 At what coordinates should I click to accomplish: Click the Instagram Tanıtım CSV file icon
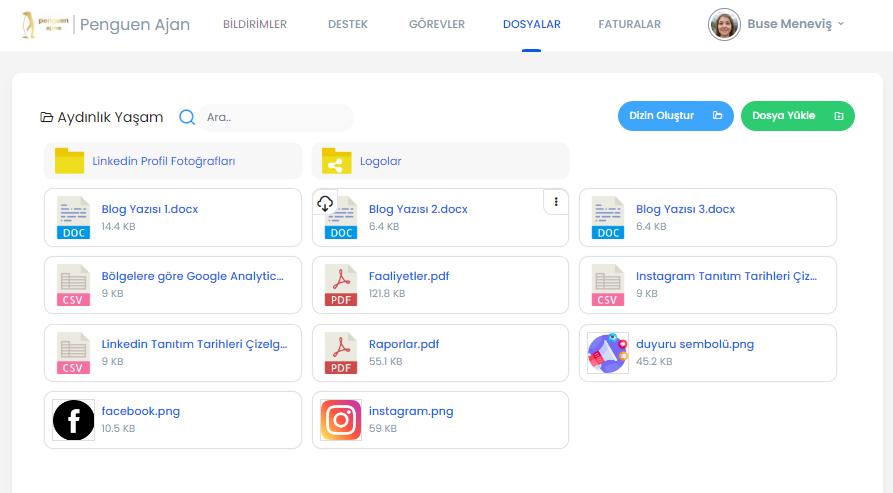pyautogui.click(x=608, y=285)
